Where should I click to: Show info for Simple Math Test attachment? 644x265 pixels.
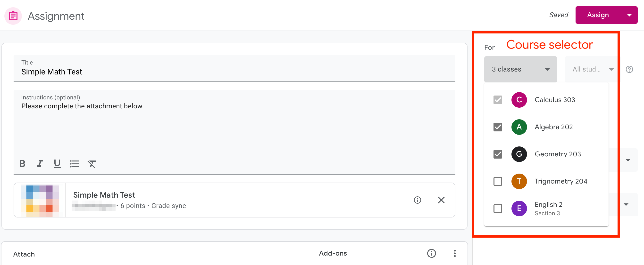(x=417, y=200)
